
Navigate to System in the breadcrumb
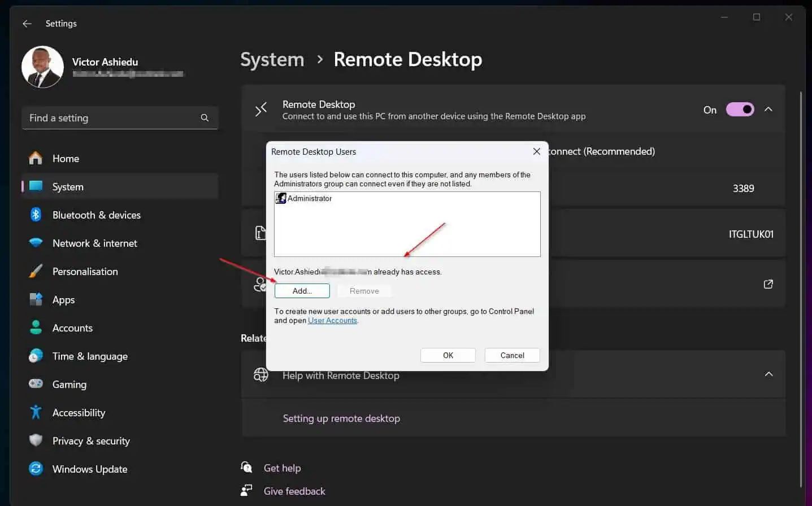tap(272, 59)
